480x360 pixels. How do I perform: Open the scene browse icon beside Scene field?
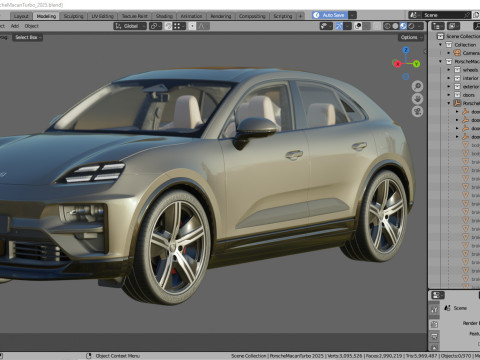(x=414, y=15)
